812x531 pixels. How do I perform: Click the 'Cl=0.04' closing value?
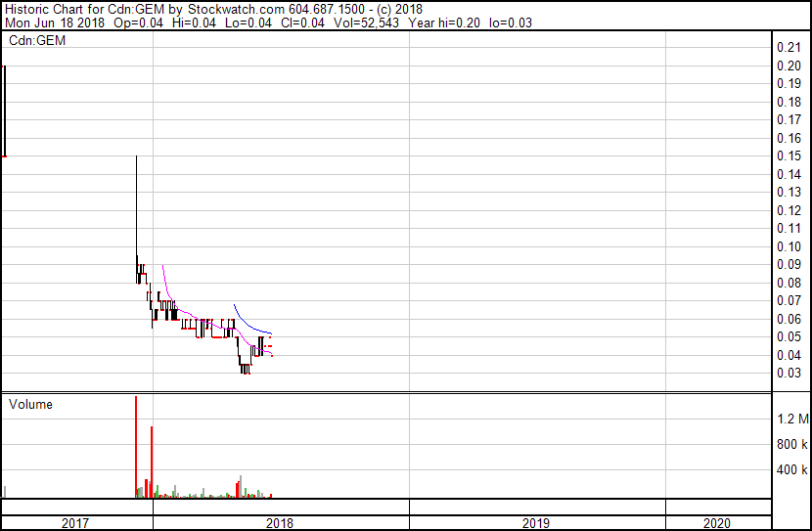tap(302, 22)
